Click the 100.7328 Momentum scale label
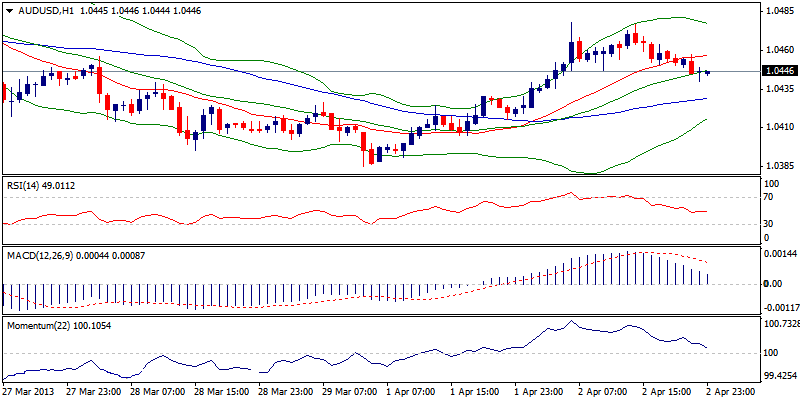 tap(780, 325)
